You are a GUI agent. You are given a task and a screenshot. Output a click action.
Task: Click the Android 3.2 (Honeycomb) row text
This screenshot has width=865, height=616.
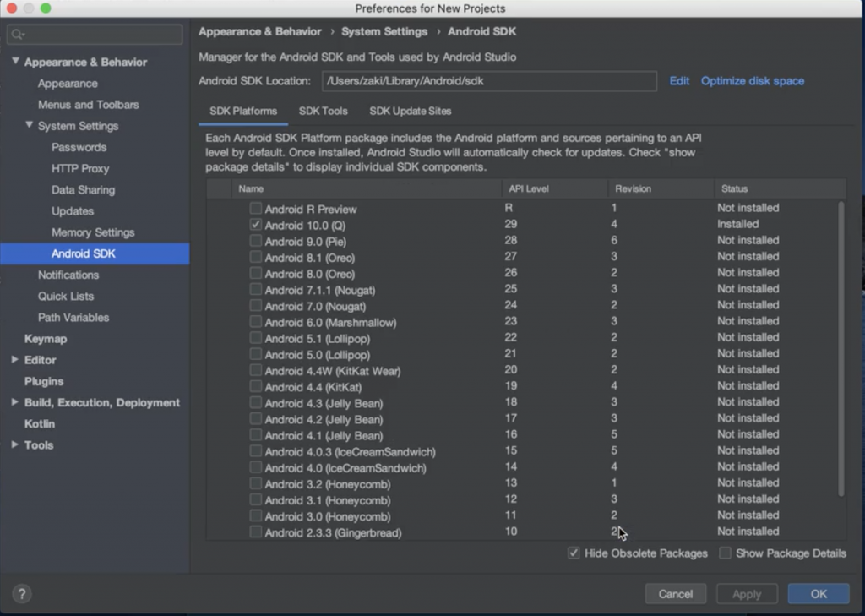pos(328,484)
